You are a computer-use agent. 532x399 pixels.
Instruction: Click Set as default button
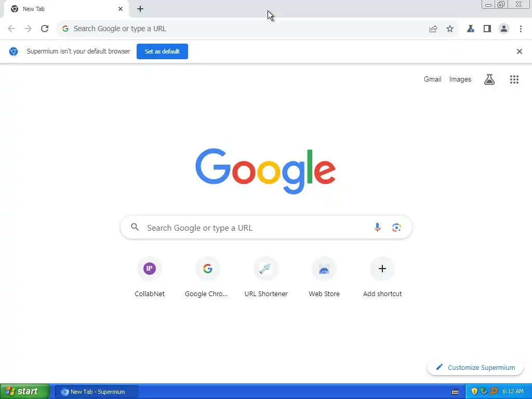click(x=162, y=51)
